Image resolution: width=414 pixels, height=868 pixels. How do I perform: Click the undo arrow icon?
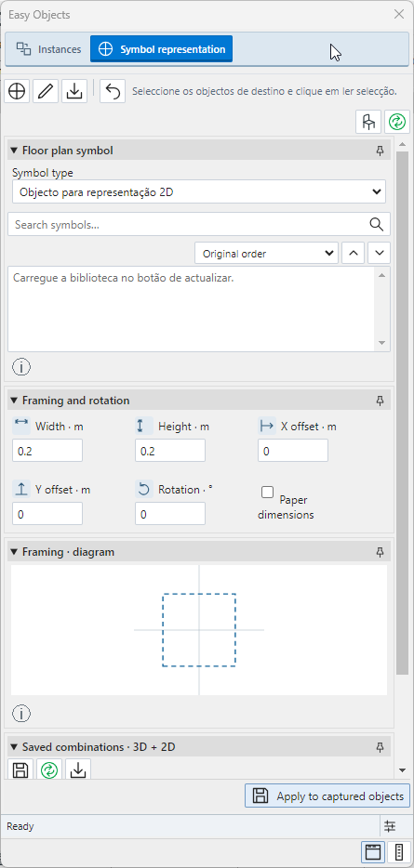tap(113, 91)
